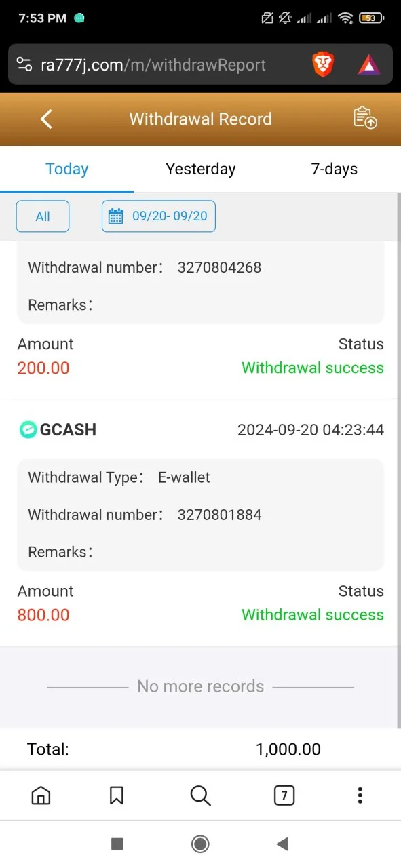Open site settings icon beside URL

tap(24, 65)
